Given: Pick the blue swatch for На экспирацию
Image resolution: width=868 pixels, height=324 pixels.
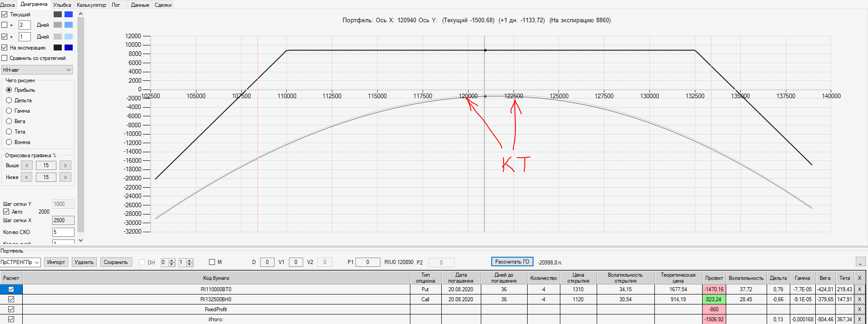Looking at the screenshot, I should tap(69, 48).
